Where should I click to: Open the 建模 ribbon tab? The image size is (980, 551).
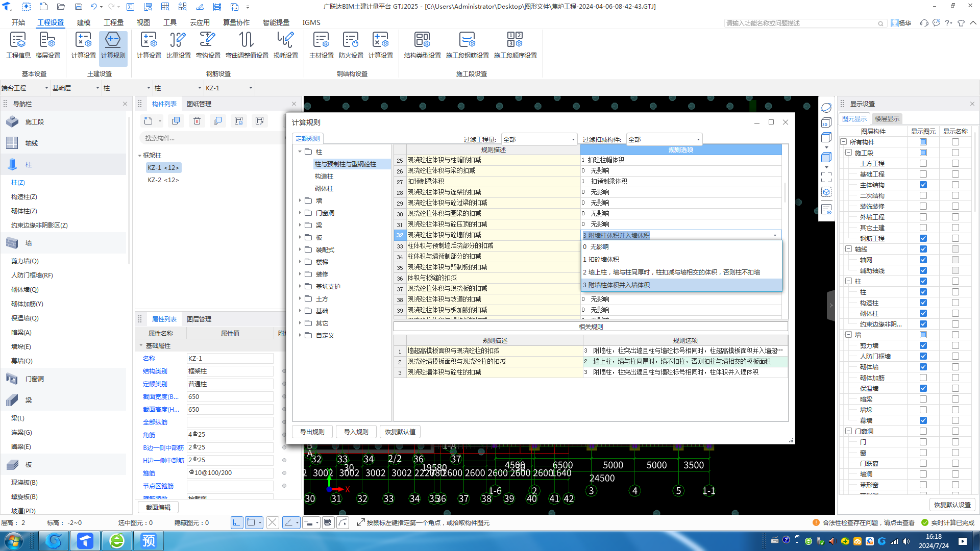(84, 22)
